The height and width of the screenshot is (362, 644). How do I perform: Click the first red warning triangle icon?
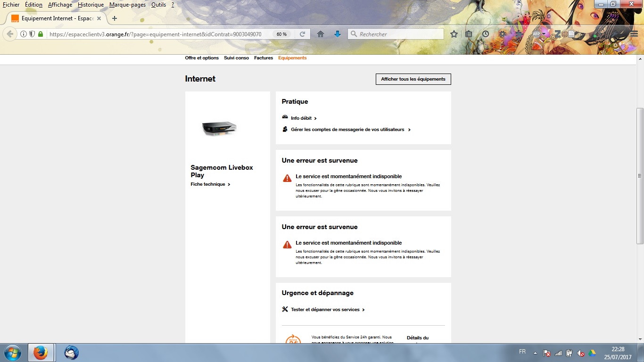[287, 178]
